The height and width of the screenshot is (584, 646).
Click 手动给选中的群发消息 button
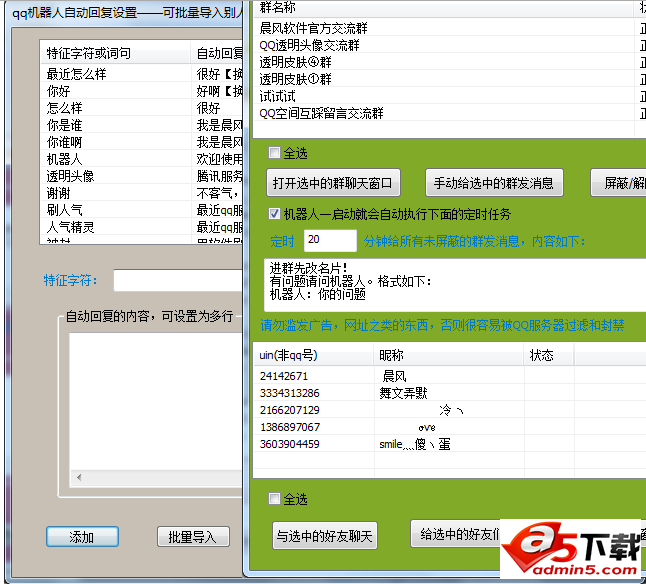(494, 183)
